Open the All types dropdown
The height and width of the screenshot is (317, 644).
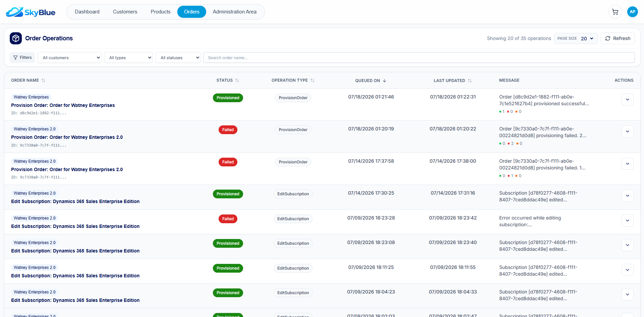point(128,57)
